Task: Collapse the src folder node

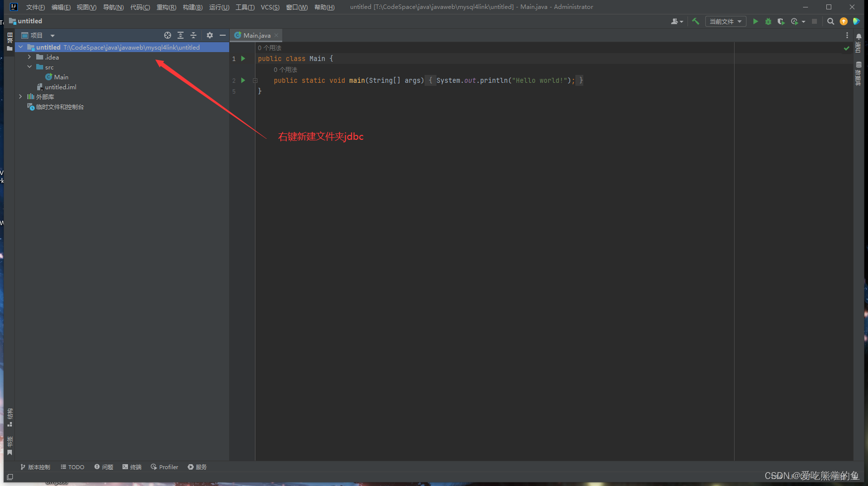Action: coord(30,67)
